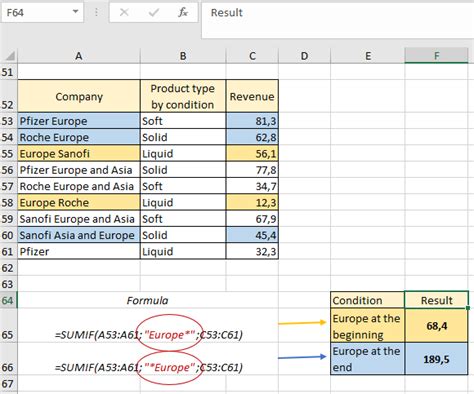
Task: Select the Roche Europe cell
Action: pos(79,137)
